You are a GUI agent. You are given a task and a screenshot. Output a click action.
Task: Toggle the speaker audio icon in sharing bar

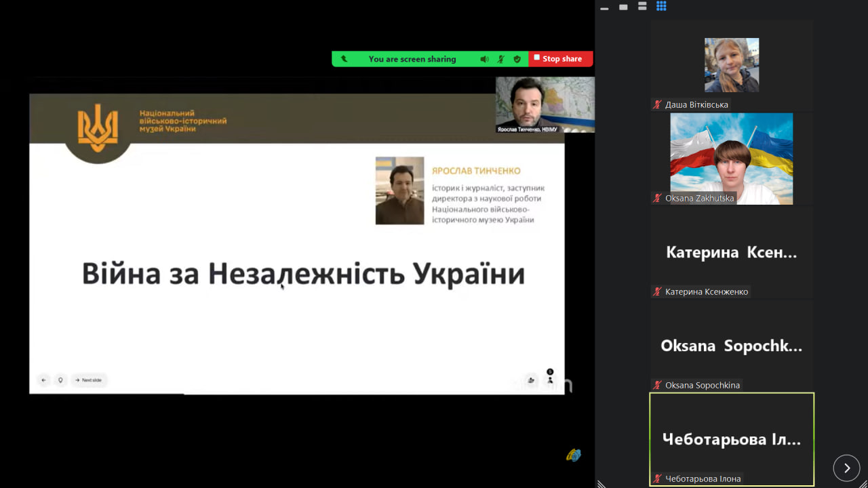[x=484, y=59]
